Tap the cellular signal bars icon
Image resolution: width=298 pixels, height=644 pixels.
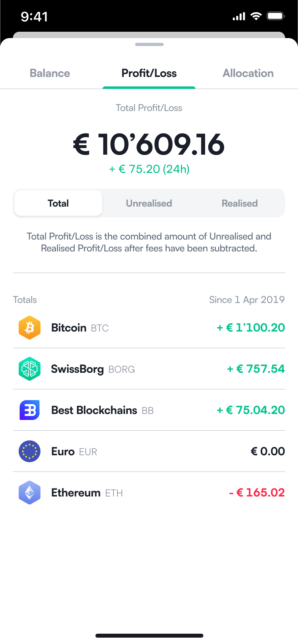click(239, 17)
